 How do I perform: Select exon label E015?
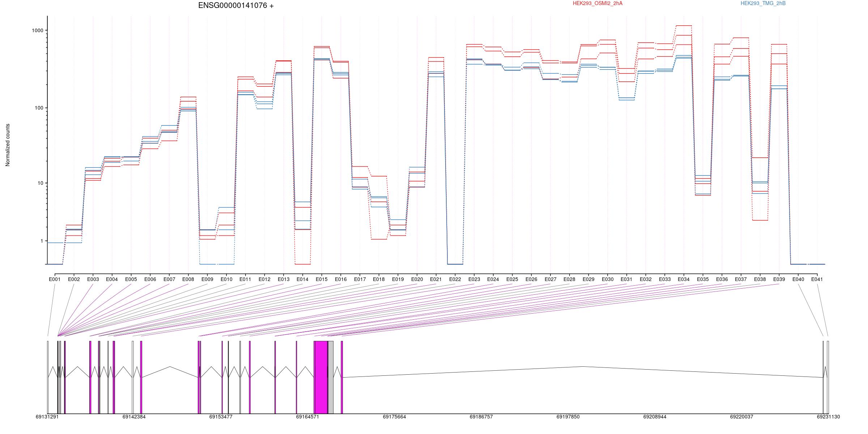pos(322,279)
